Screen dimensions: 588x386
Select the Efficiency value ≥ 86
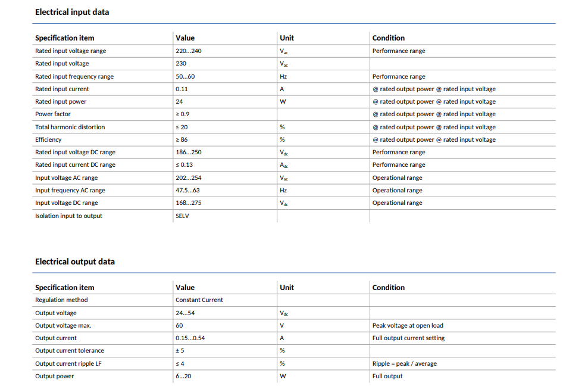[182, 139]
